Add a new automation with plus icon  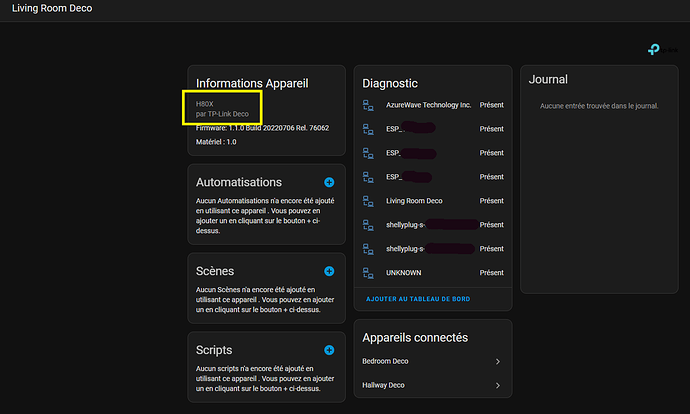coord(329,182)
